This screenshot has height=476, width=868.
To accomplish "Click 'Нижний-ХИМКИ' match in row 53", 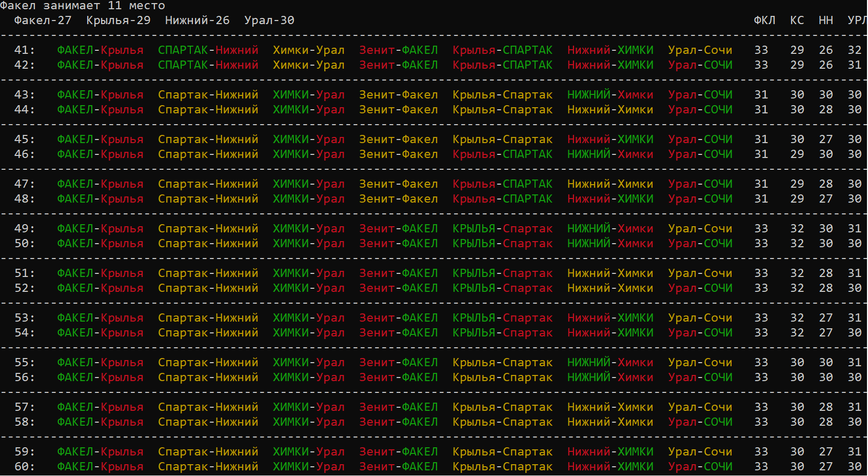I will (610, 318).
